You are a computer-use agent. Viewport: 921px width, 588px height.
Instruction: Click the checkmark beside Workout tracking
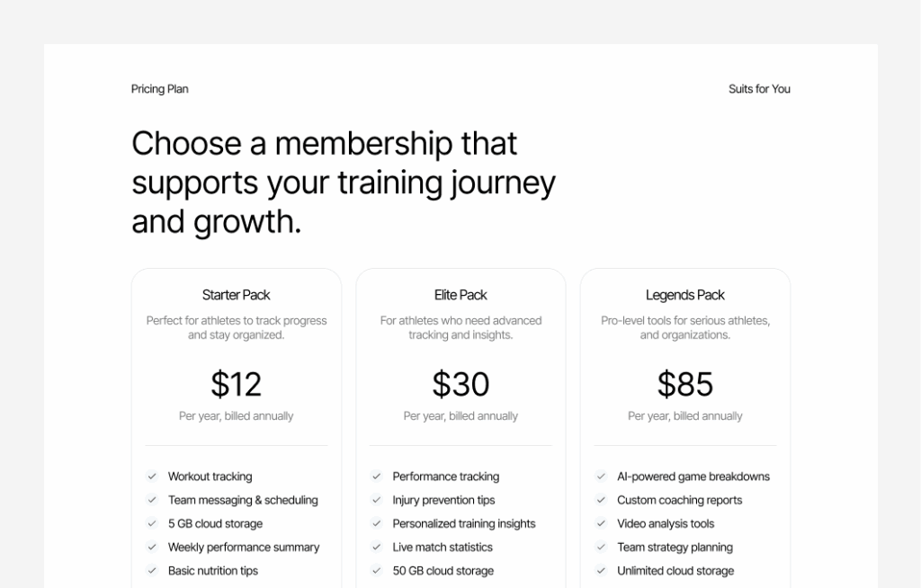153,477
